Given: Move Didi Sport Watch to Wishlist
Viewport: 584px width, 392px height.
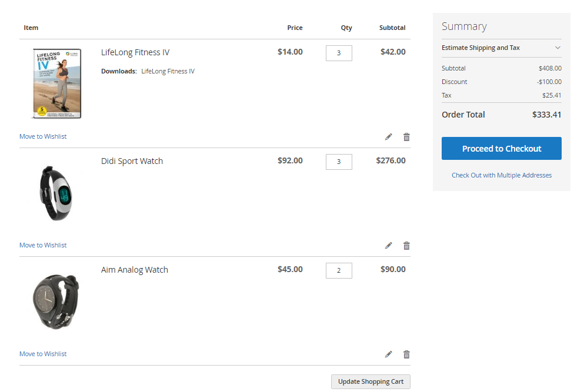Looking at the screenshot, I should pos(43,245).
